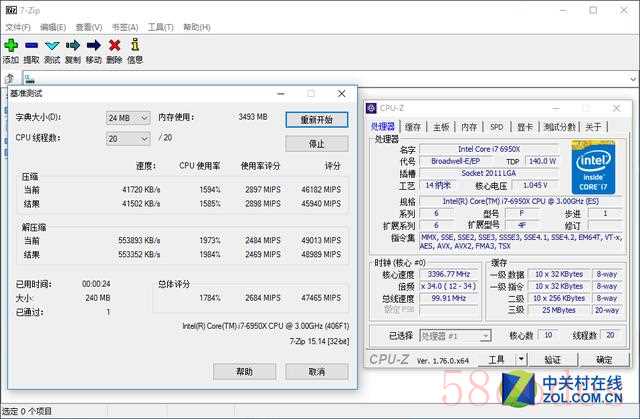Viewport: 640px width, 419px height.
Task: Expand the CPU thread count dropdown showing 20
Action: click(x=144, y=139)
